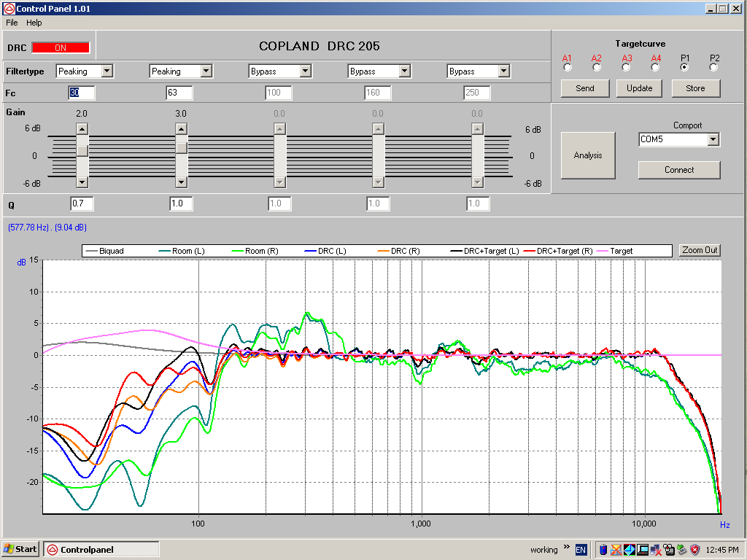Click the EN language bar indicator
Viewport: 747px width, 560px height.
(581, 550)
